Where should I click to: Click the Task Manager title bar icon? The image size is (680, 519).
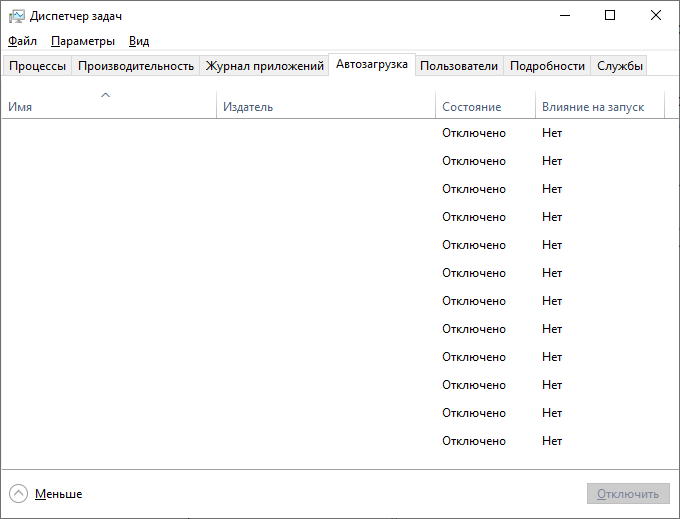coord(16,16)
